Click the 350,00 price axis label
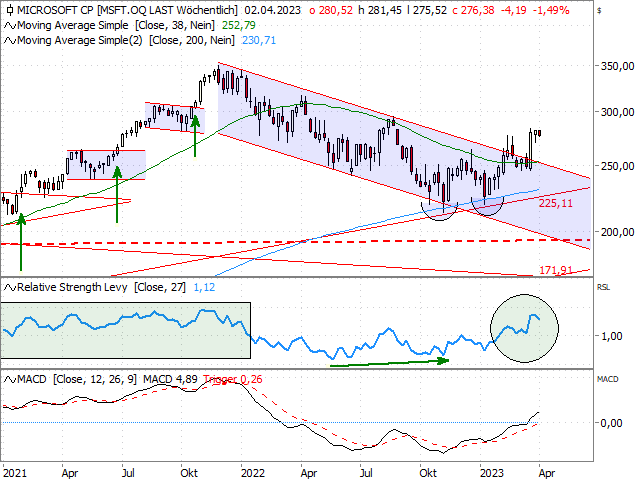The image size is (640, 480). point(617,66)
